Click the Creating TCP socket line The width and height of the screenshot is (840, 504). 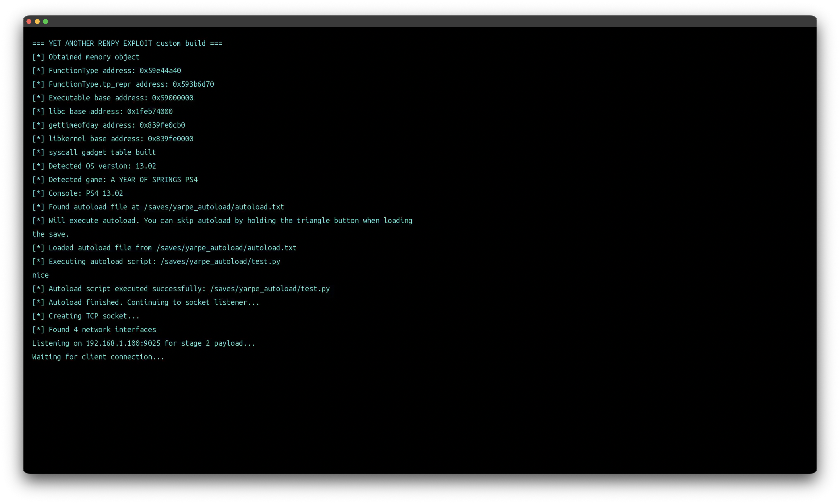point(86,316)
